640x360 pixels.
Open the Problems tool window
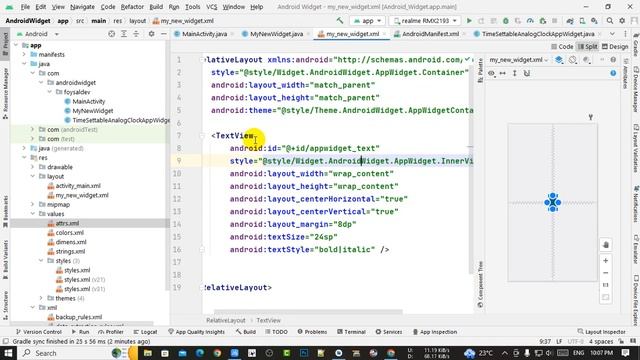312,332
